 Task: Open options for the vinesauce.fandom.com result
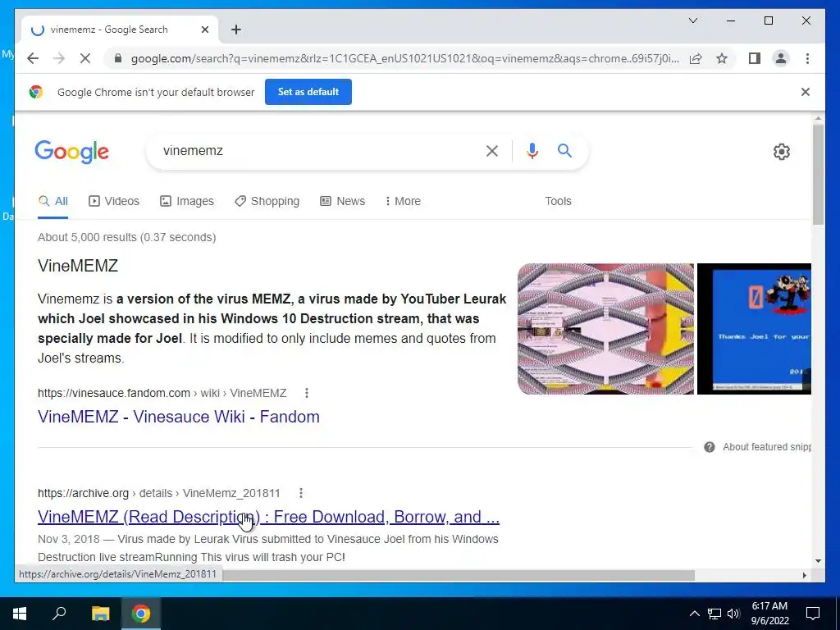coord(307,393)
